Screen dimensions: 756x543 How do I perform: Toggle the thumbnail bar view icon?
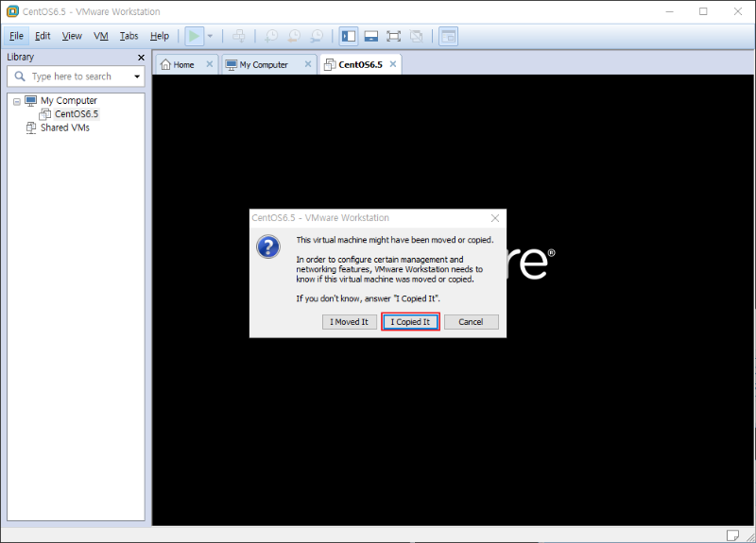pos(370,36)
